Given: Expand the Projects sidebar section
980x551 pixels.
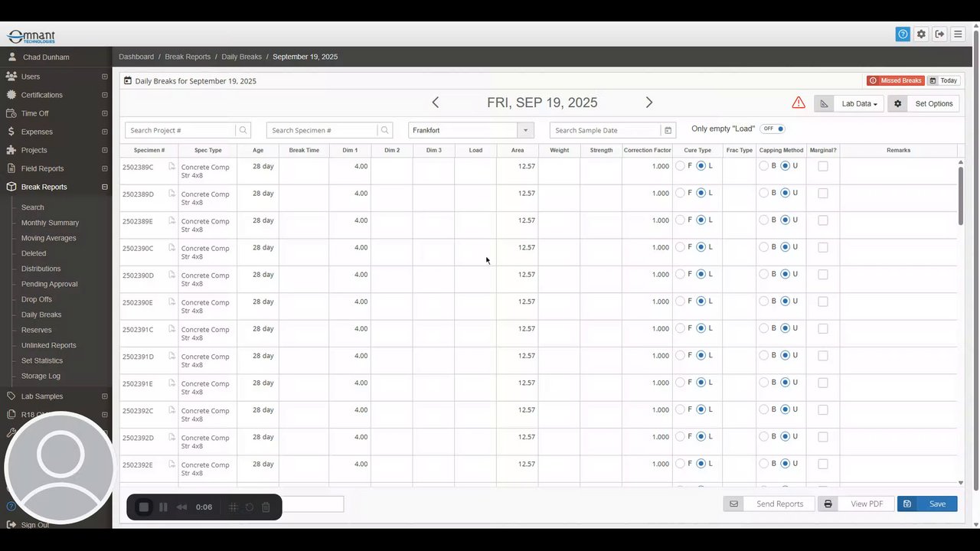Looking at the screenshot, I should coord(105,150).
